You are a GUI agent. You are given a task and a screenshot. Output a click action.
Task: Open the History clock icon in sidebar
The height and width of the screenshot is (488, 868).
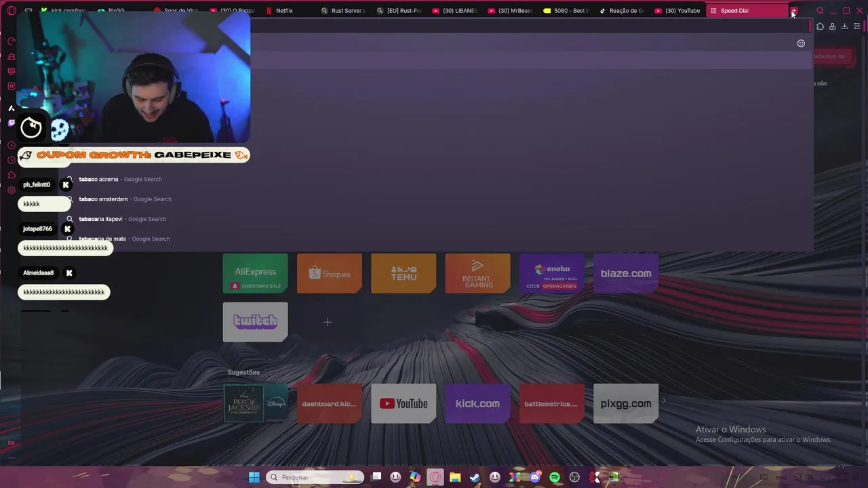pos(11,161)
